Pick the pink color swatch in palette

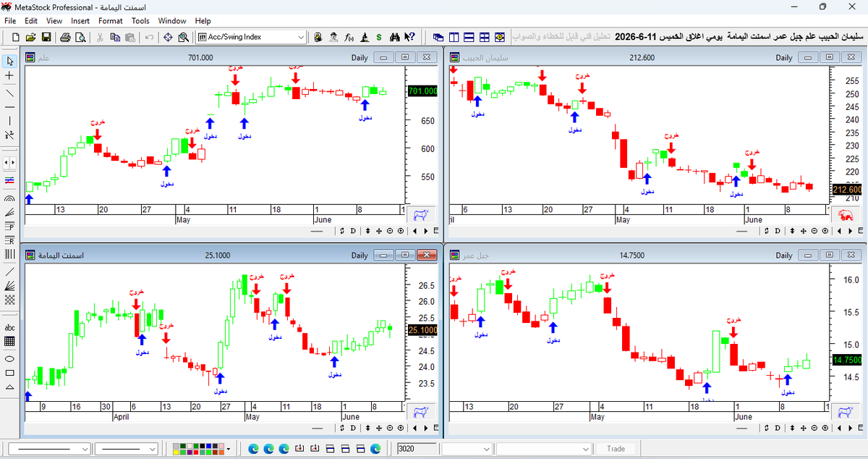pyautogui.click(x=221, y=446)
